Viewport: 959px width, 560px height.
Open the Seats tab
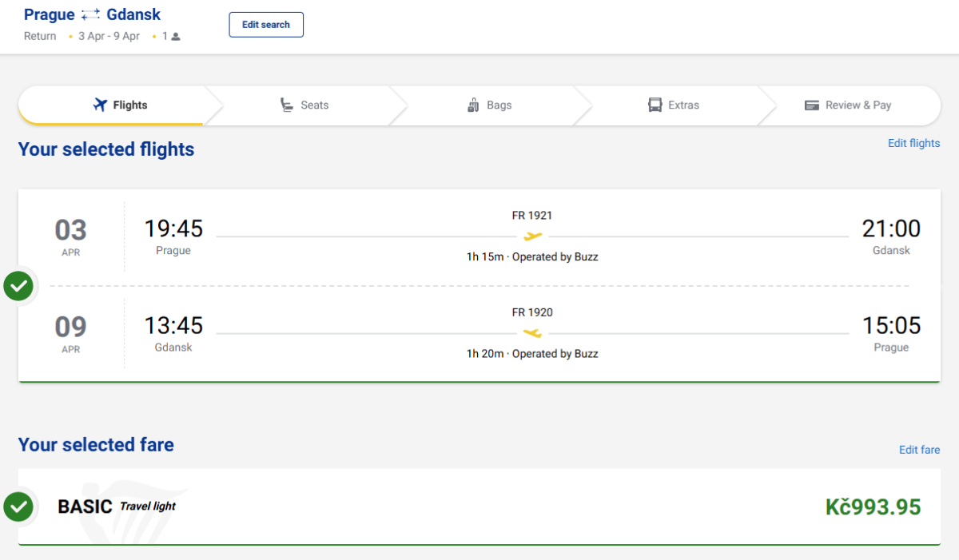(x=304, y=105)
